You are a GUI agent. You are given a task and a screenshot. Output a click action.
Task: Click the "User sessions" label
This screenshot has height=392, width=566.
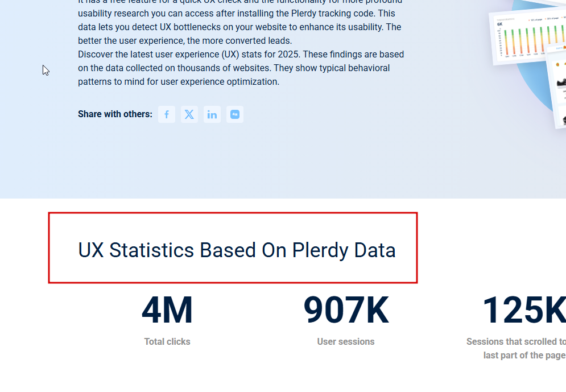346,341
